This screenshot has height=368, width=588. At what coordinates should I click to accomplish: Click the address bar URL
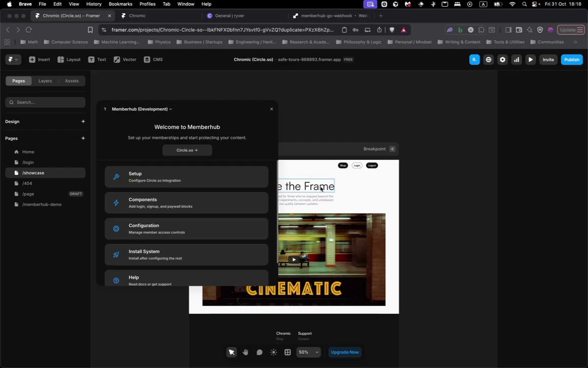[223, 30]
